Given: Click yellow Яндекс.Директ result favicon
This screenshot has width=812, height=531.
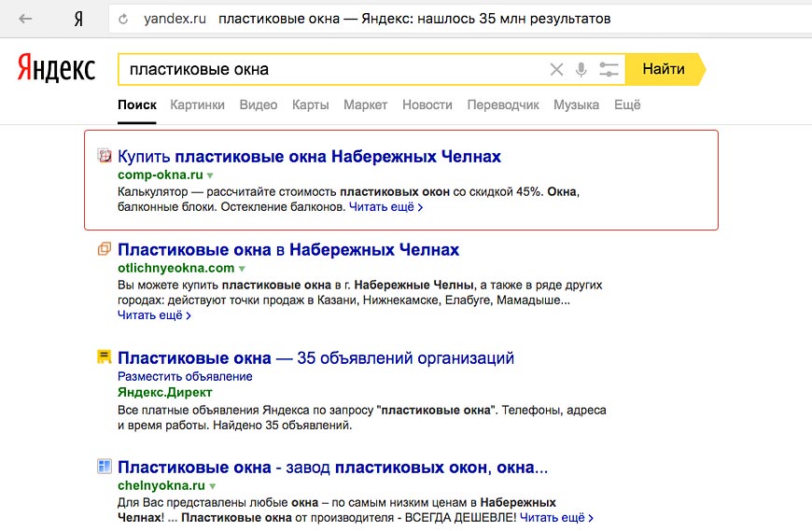Looking at the screenshot, I should (105, 357).
